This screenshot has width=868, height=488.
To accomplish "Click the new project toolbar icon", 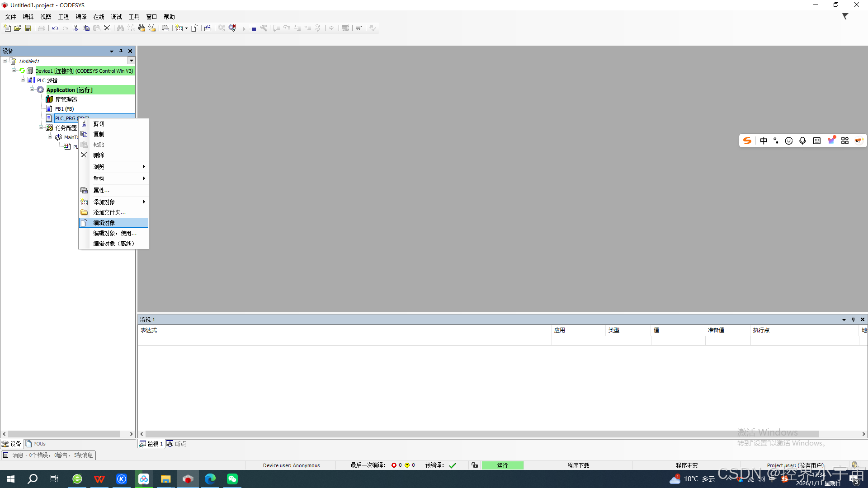I will [7, 28].
